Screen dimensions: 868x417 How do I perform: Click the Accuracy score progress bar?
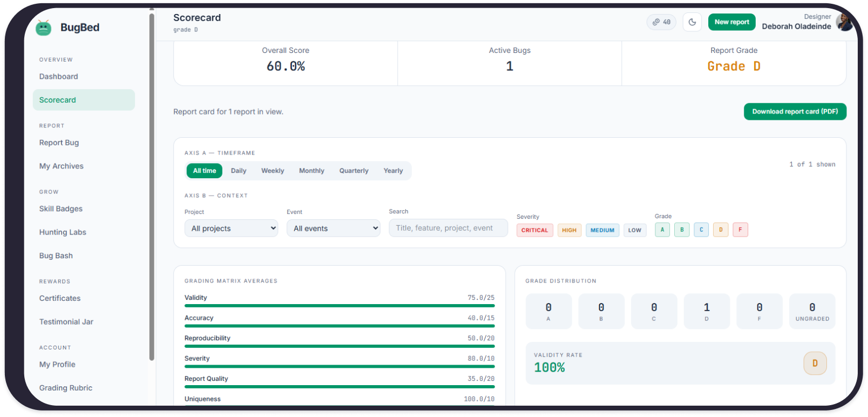click(x=340, y=326)
